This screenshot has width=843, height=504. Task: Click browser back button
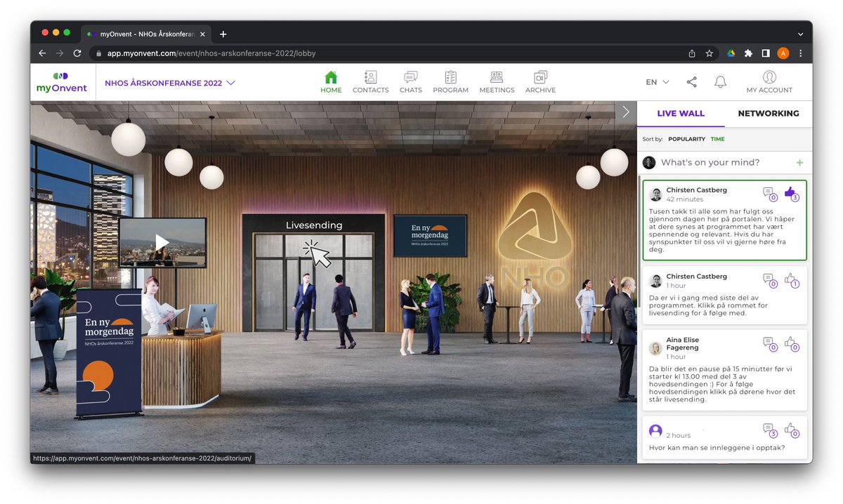tap(42, 53)
